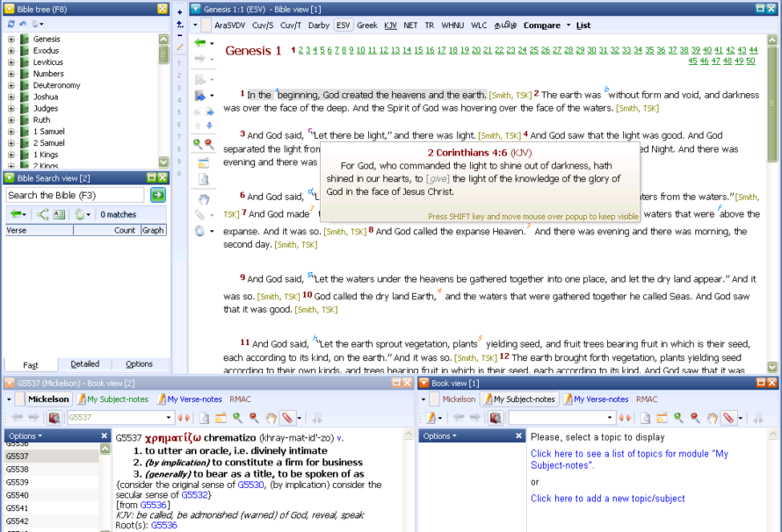Image resolution: width=782 pixels, height=532 pixels.
Task: Click the text-list icon in Bible search toolbar
Action: [x=60, y=215]
